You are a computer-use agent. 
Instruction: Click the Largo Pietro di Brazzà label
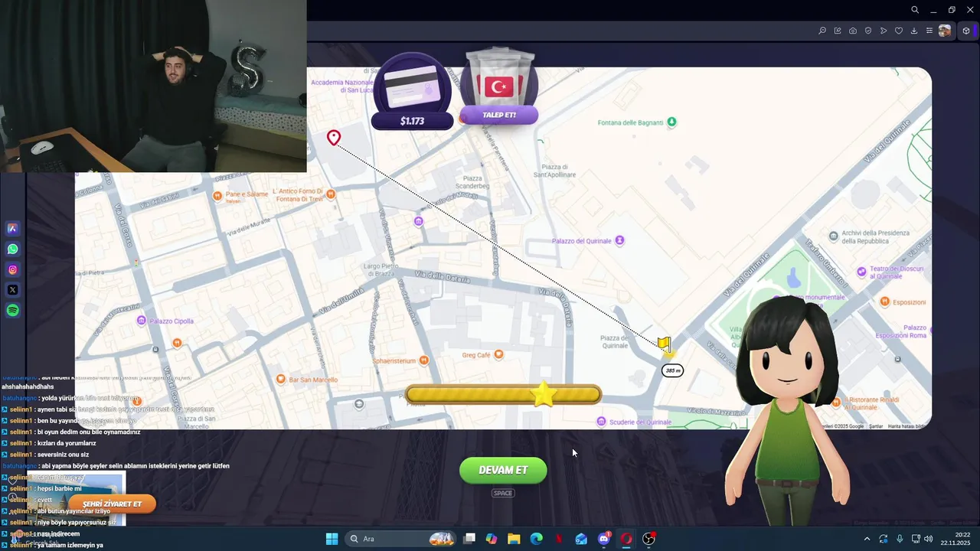[x=381, y=269]
